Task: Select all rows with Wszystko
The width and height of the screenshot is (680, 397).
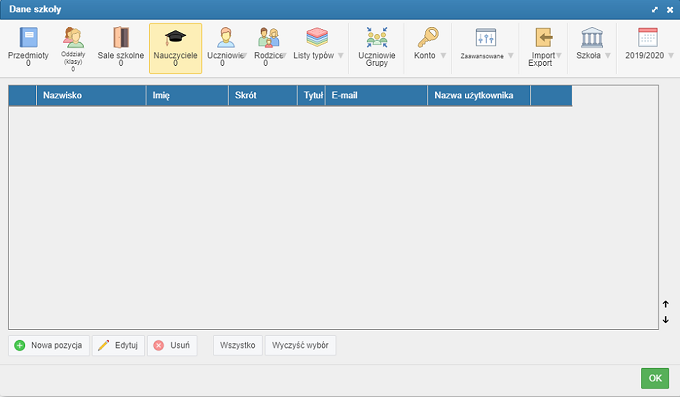Action: pyautogui.click(x=238, y=345)
